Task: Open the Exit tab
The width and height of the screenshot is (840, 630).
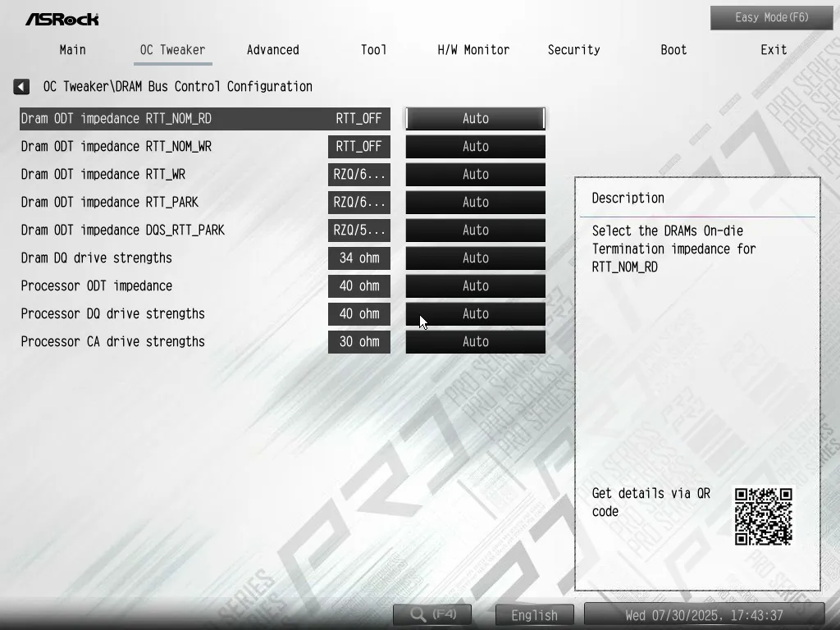Action: [774, 50]
